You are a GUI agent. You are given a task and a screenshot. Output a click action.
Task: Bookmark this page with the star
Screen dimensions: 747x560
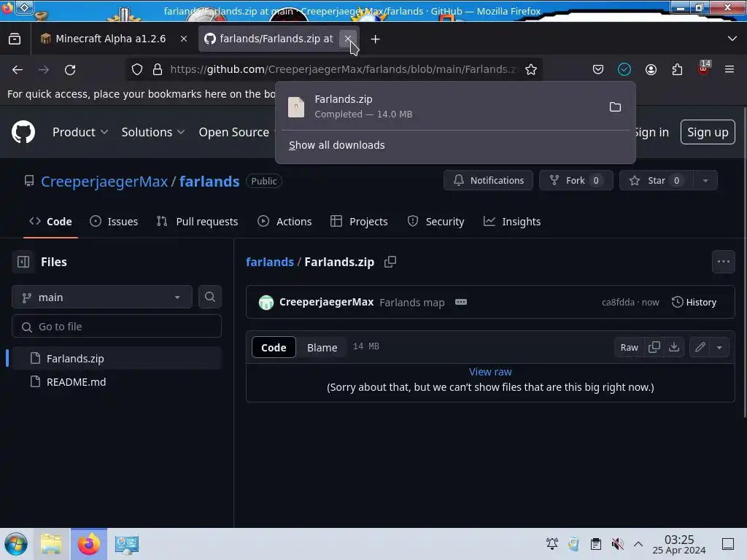click(x=531, y=69)
